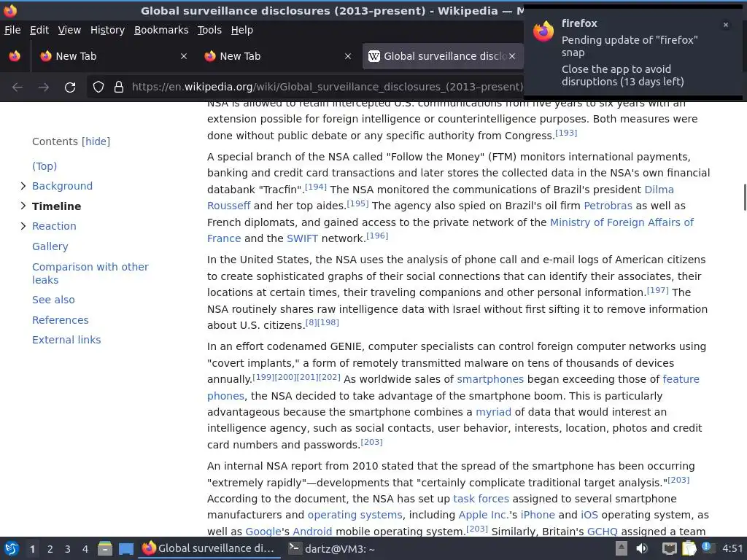This screenshot has width=747, height=560.
Task: Go forward with the right arrow button
Action: (43, 87)
